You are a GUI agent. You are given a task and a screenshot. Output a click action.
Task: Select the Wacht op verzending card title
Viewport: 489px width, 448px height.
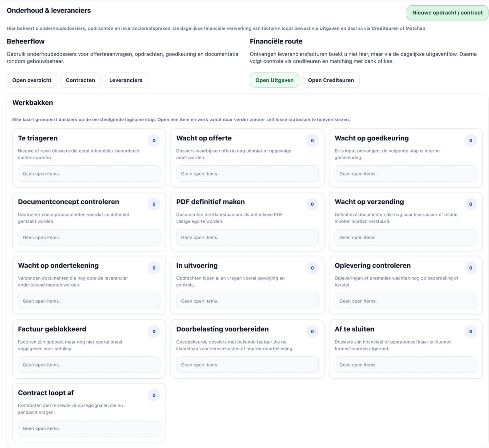(369, 202)
